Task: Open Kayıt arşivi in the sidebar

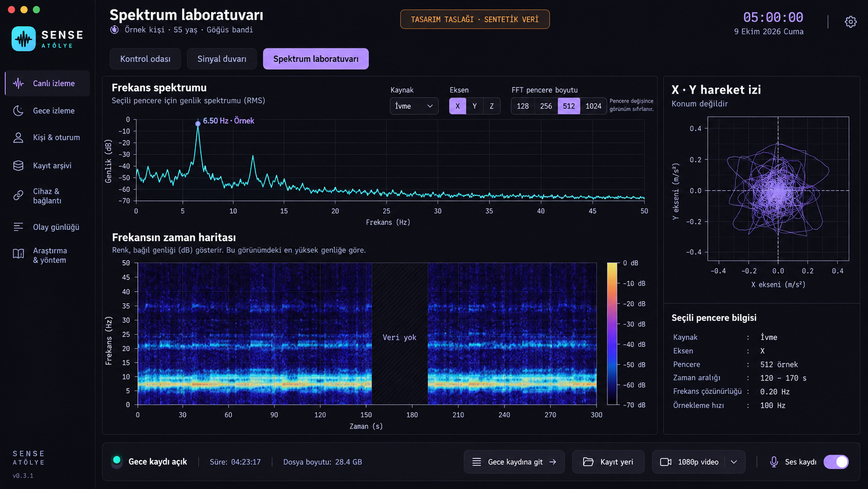Action: click(47, 165)
